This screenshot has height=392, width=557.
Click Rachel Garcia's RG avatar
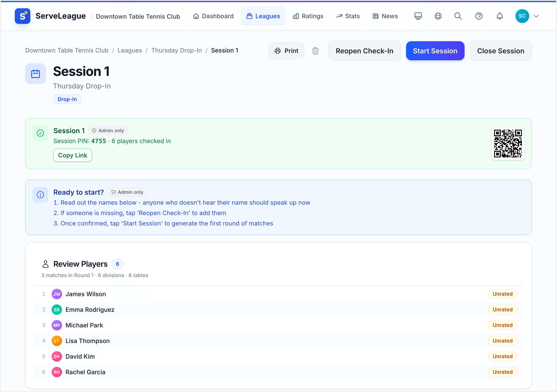pyautogui.click(x=57, y=372)
